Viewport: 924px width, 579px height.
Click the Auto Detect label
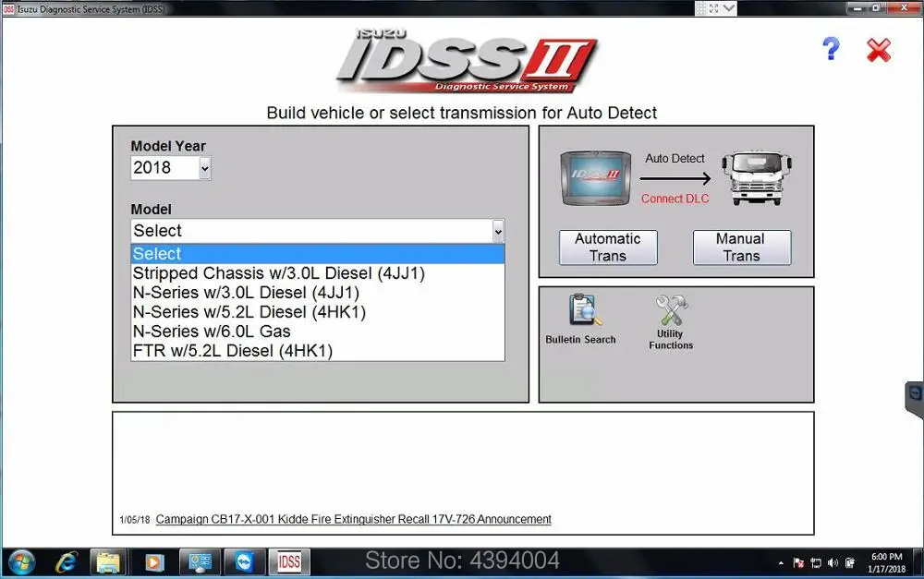(675, 159)
